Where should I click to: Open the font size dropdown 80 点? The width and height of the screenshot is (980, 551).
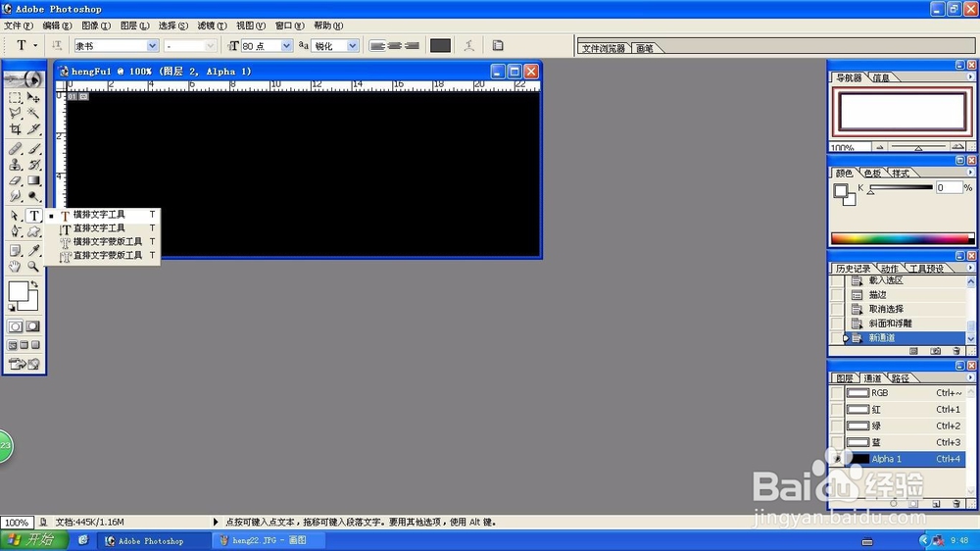click(286, 46)
